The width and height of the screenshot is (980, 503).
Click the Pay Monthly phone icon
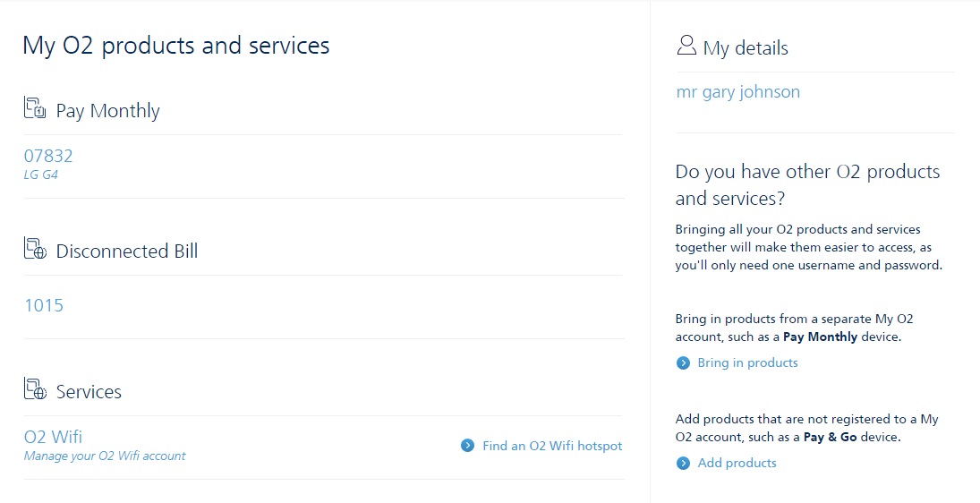coord(35,109)
